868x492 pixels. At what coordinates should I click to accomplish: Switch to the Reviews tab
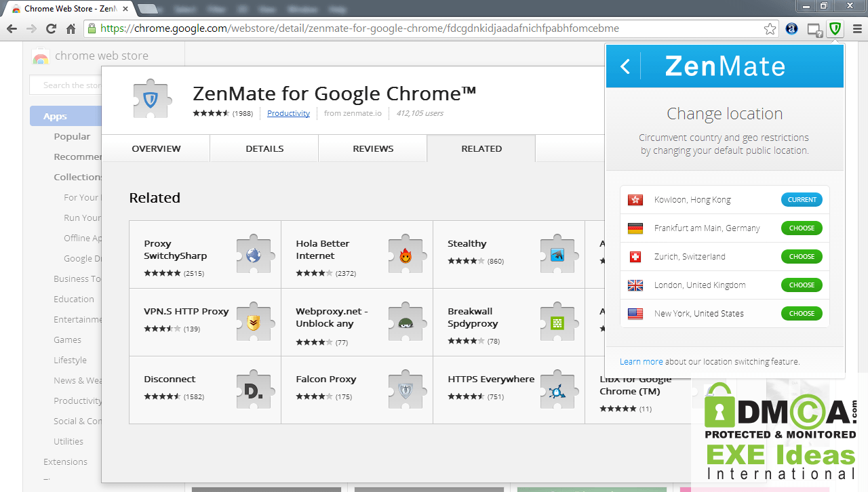point(373,148)
